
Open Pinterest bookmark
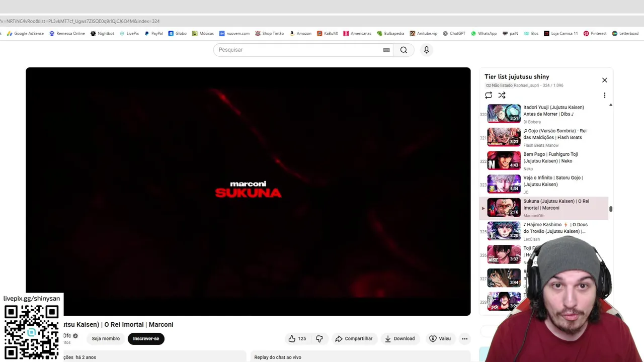[595, 34]
